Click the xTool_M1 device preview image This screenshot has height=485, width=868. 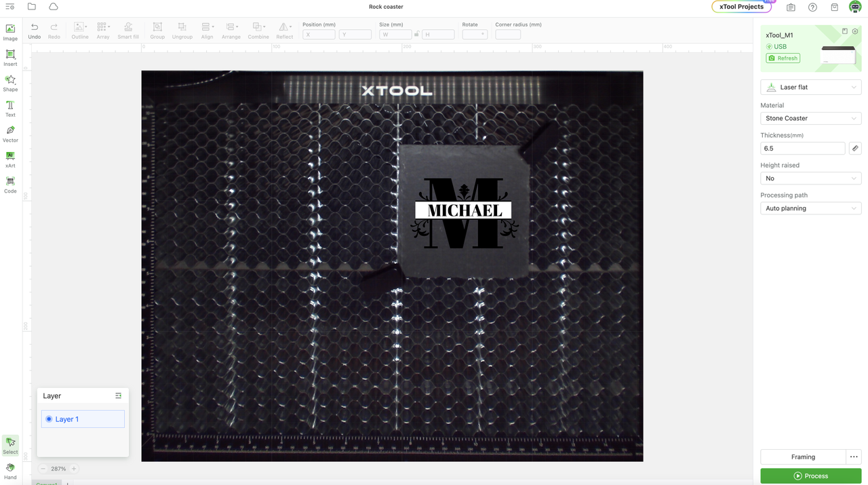pos(838,55)
